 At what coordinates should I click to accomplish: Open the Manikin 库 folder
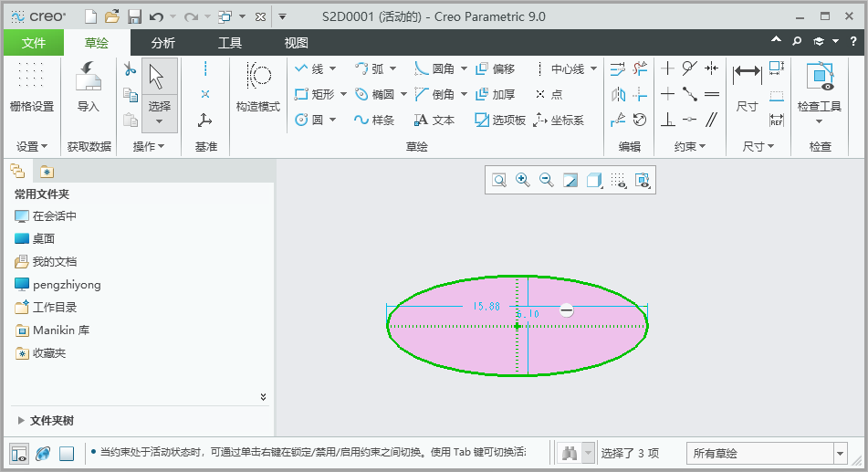52,330
